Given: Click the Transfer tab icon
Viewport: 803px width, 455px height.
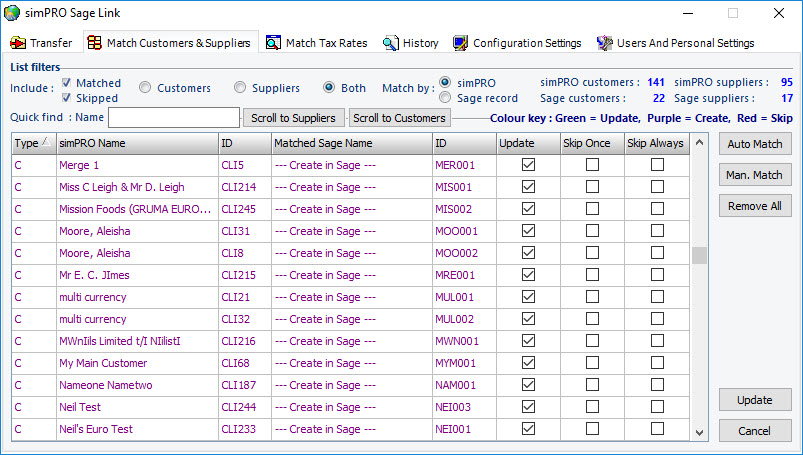Looking at the screenshot, I should pyautogui.click(x=18, y=43).
